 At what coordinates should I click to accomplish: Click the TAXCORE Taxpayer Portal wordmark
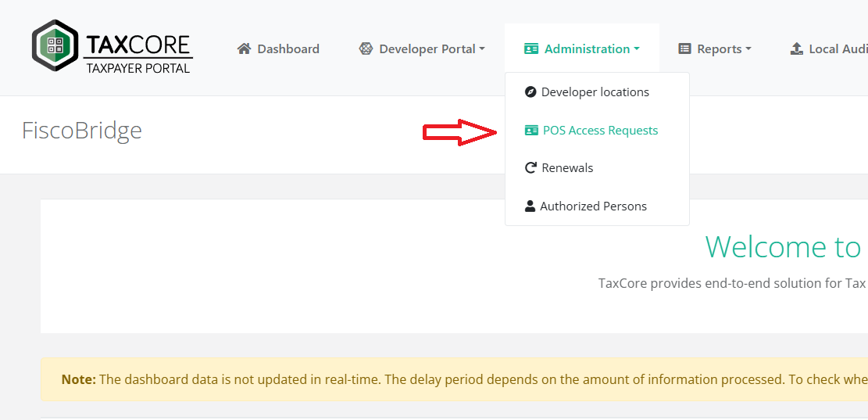point(138,53)
